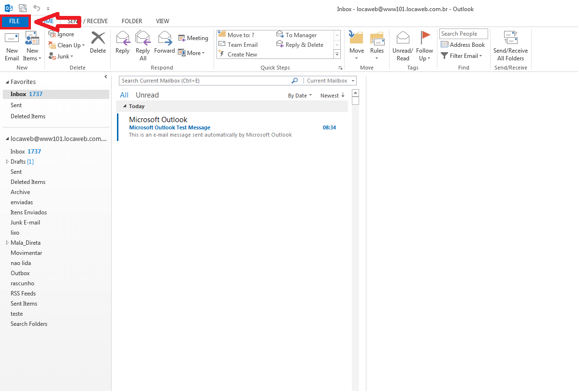579x392 pixels.
Task: Toggle the Newest sort order
Action: [x=333, y=96]
